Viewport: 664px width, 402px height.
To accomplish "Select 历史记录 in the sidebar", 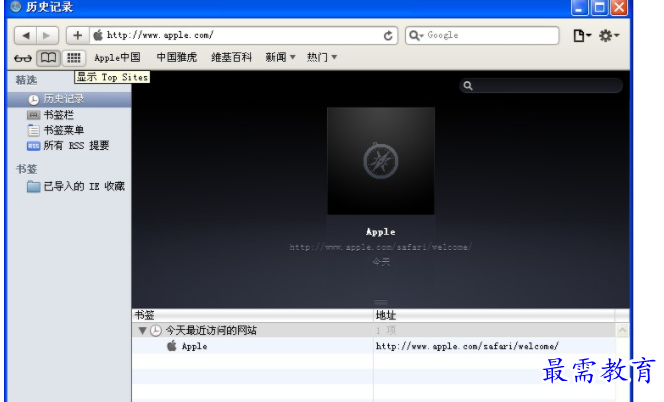I will click(x=69, y=99).
